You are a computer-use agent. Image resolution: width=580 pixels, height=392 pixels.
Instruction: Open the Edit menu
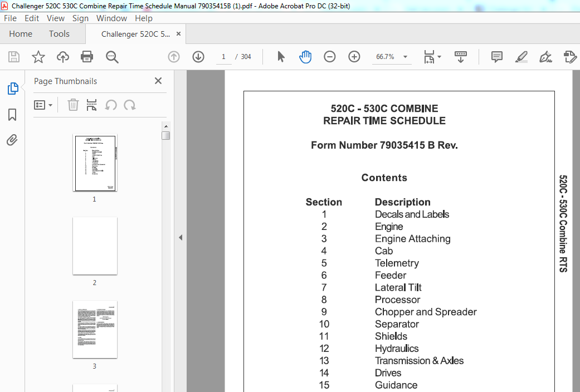pyautogui.click(x=32, y=18)
